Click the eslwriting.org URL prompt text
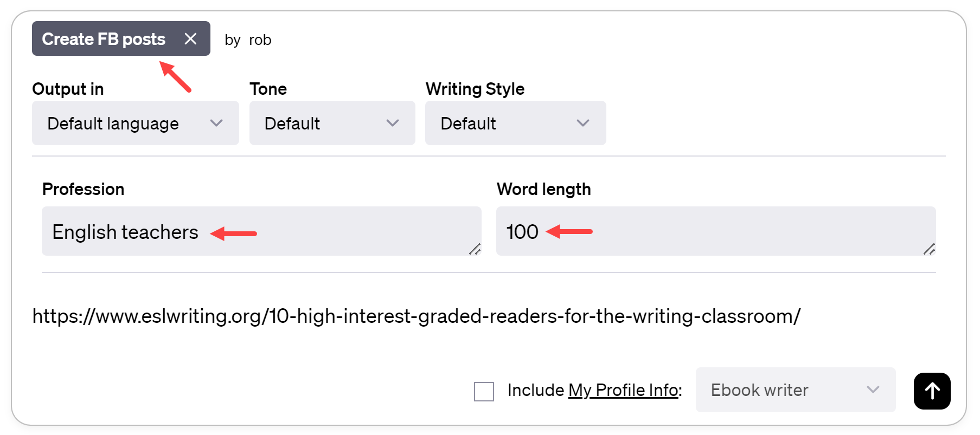 [x=416, y=316]
